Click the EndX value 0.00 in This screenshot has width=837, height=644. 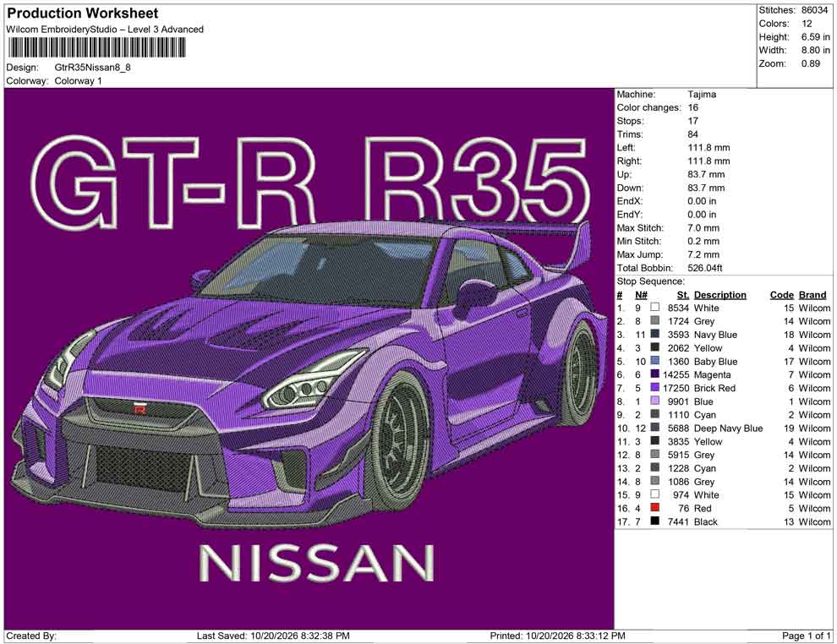(x=702, y=200)
